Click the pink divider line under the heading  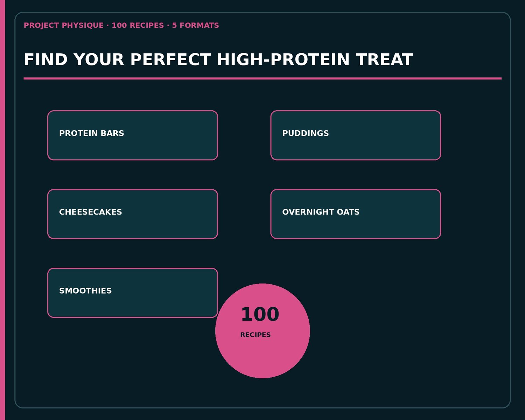coord(262,78)
